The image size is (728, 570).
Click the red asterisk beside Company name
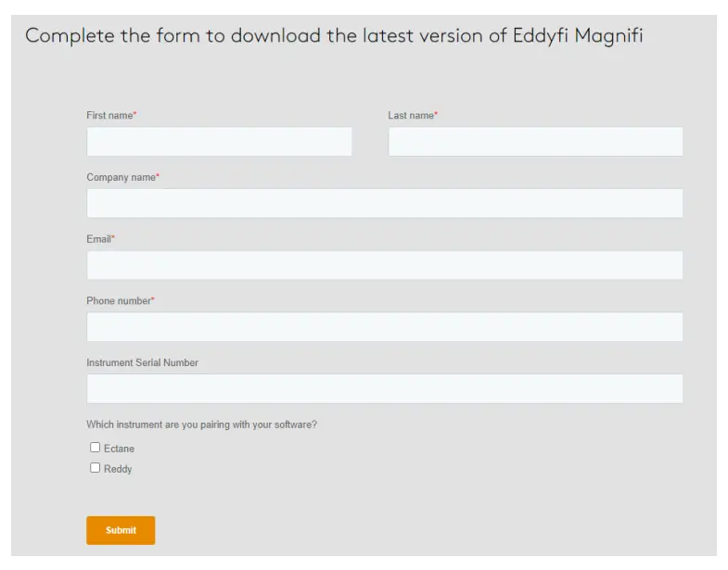(158, 176)
